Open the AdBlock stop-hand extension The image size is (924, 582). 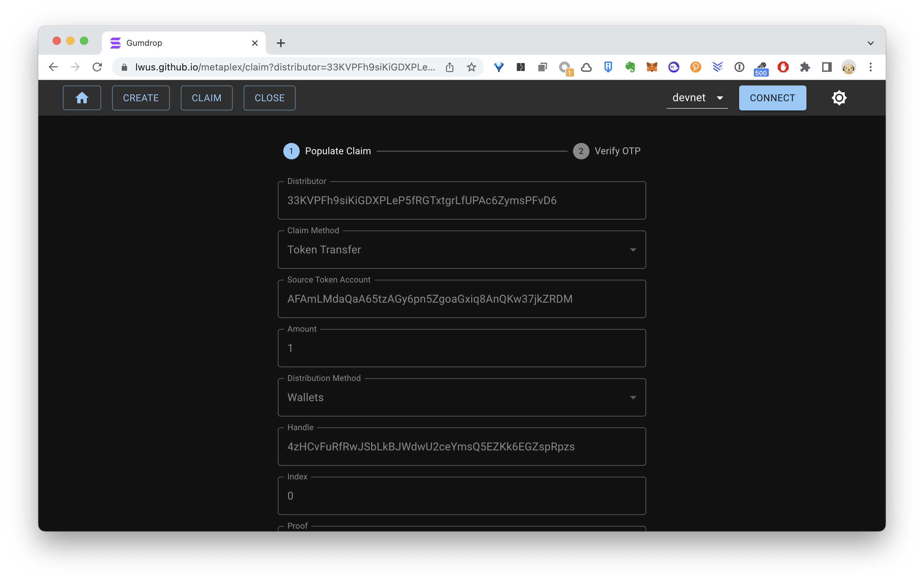[x=783, y=67]
